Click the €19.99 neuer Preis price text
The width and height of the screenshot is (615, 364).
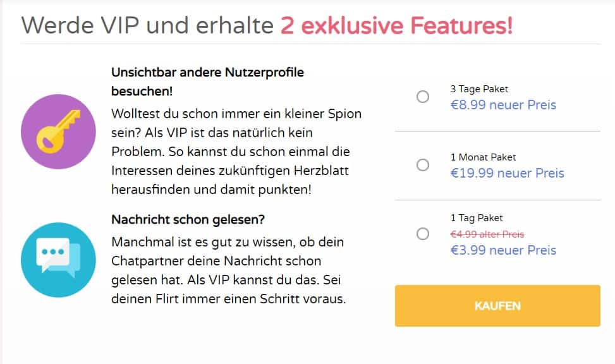(507, 173)
